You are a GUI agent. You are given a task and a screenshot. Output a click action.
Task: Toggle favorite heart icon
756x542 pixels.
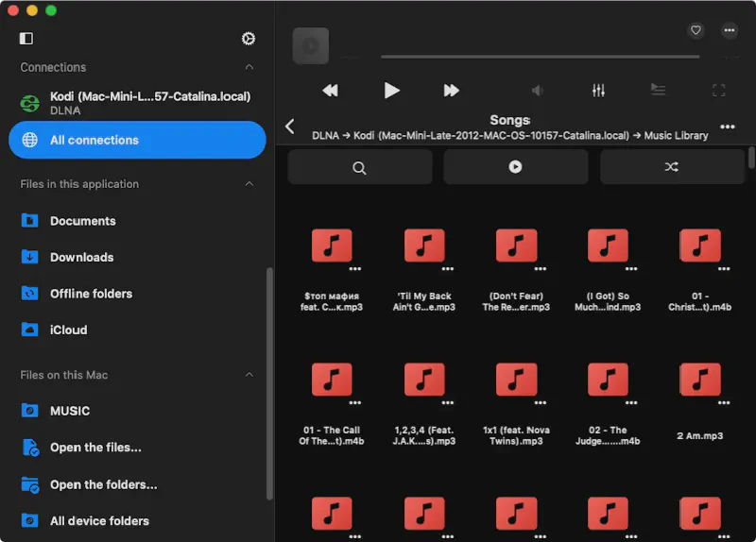(696, 30)
